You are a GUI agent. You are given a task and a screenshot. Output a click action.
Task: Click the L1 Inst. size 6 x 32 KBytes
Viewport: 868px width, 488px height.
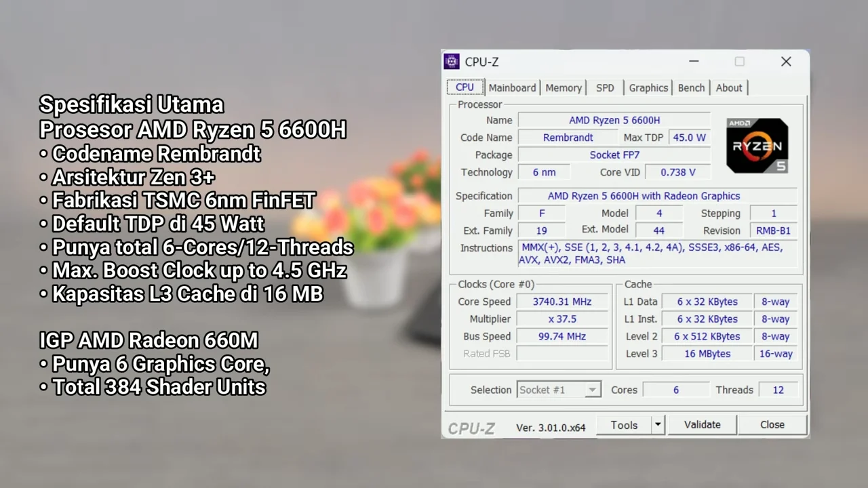pos(707,319)
